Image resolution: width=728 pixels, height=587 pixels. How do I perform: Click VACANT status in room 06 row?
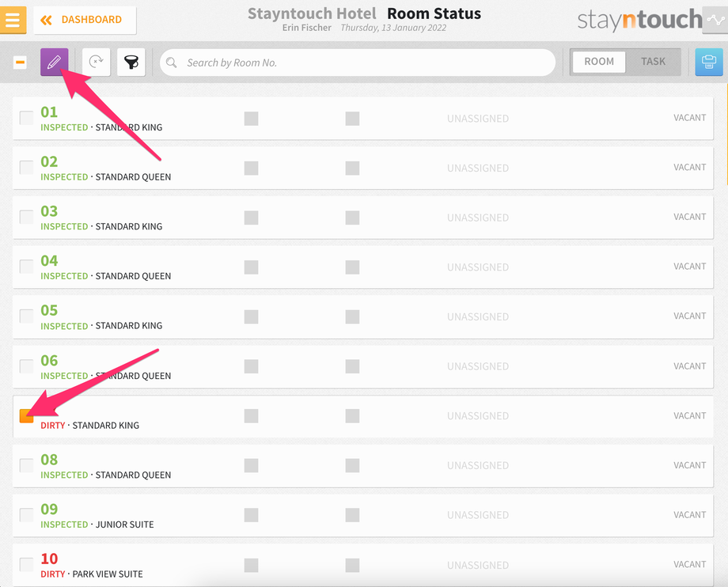click(689, 366)
